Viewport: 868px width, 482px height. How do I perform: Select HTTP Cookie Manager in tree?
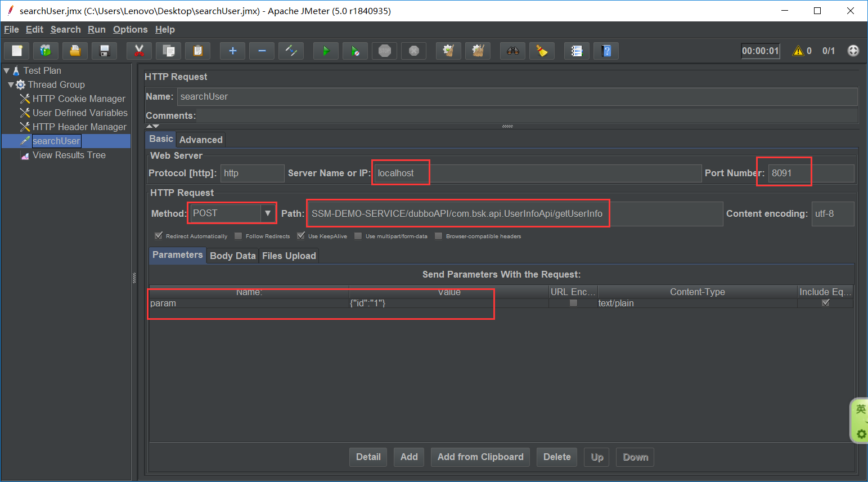[79, 99]
